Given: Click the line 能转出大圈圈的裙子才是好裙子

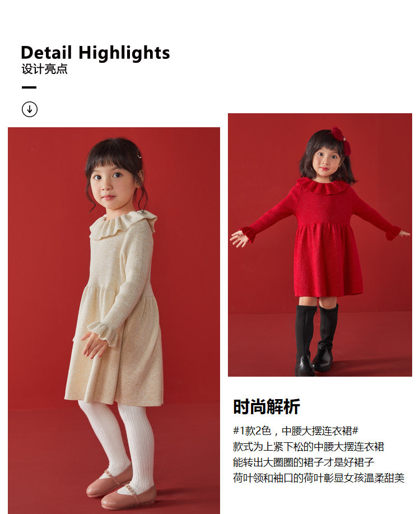Looking at the screenshot, I should point(304,462).
